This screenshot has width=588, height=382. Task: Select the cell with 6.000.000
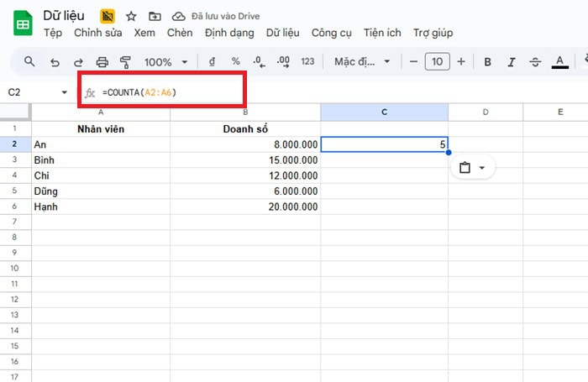click(245, 191)
